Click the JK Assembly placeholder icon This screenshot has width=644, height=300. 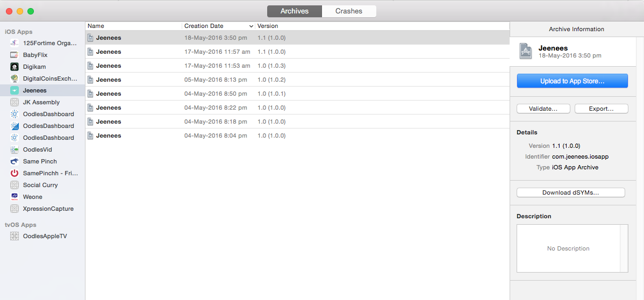[15, 102]
